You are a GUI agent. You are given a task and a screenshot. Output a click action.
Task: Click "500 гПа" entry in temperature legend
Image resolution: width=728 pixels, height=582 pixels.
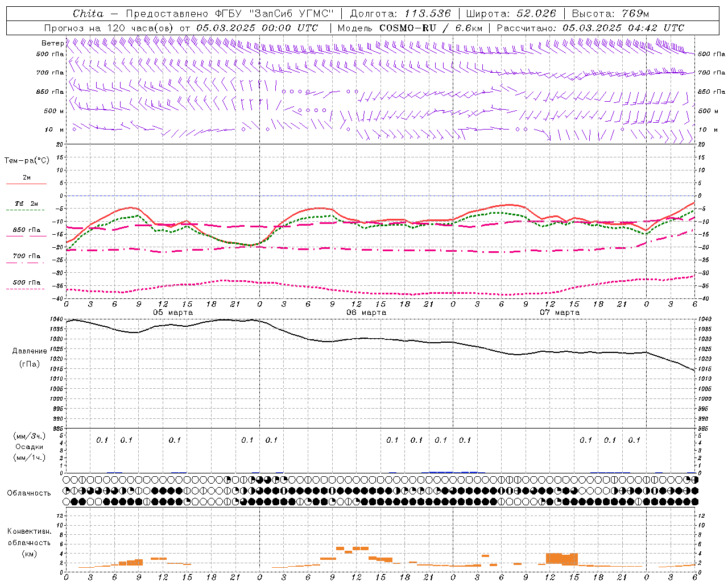click(27, 282)
